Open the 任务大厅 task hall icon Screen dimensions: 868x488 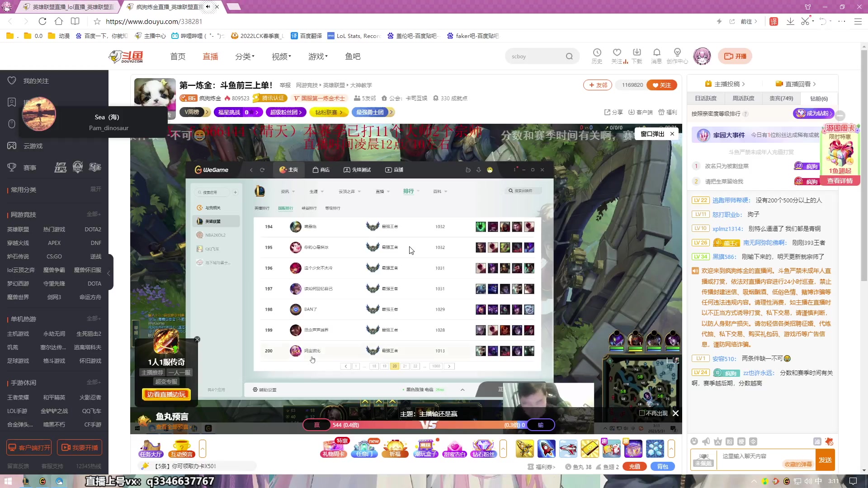coord(151,449)
